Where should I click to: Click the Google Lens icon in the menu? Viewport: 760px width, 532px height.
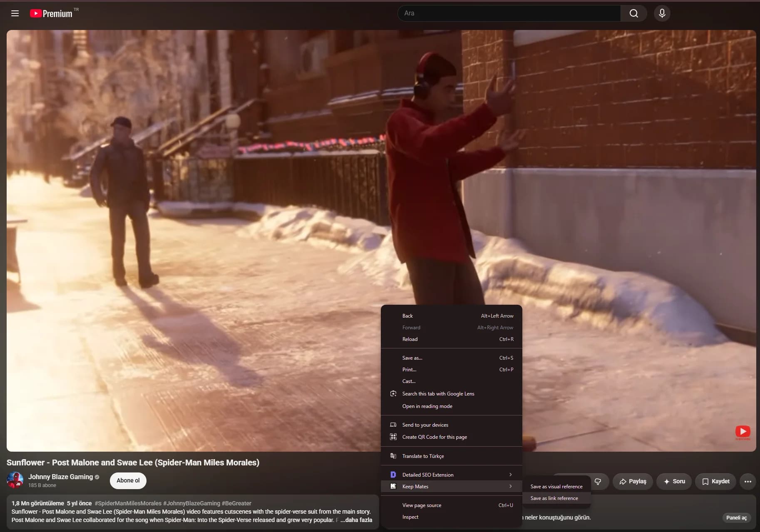pos(393,393)
